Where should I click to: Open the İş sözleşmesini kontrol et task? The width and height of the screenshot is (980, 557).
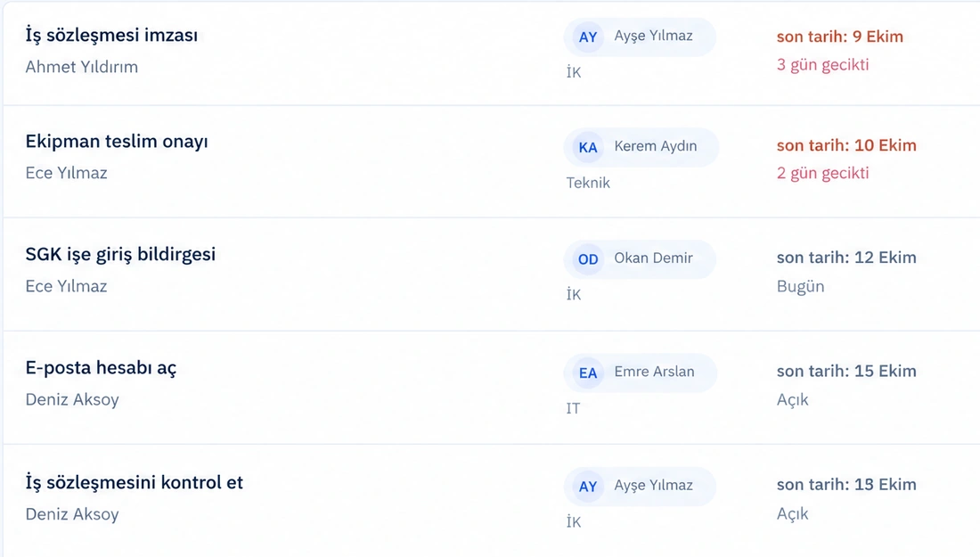[134, 482]
